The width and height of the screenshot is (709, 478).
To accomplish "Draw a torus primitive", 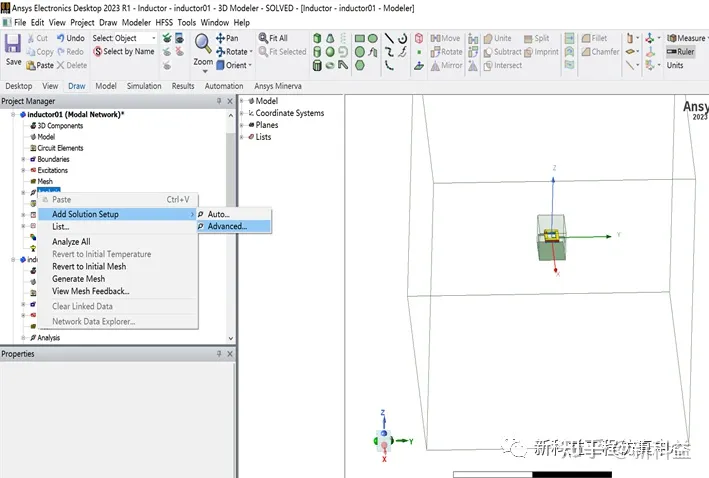I will (330, 66).
